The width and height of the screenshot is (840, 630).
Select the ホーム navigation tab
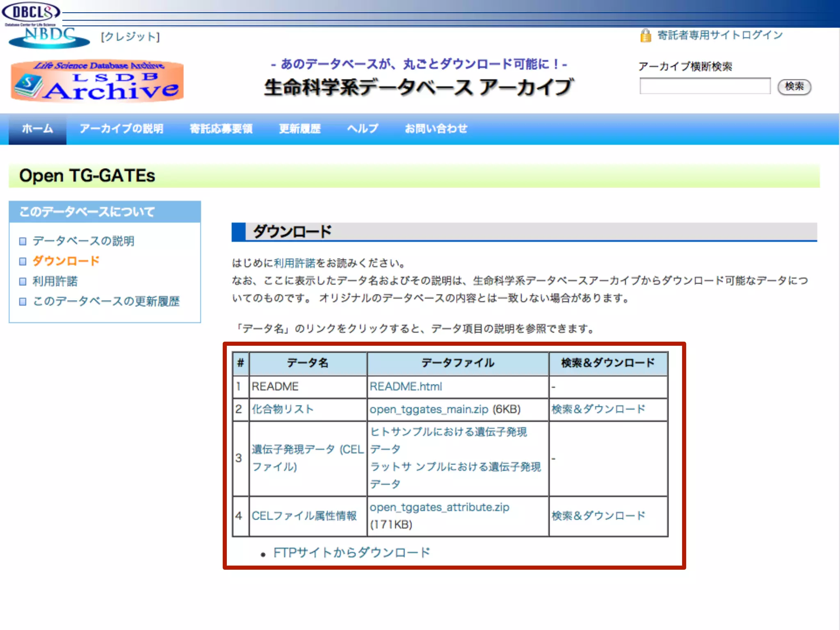(37, 129)
